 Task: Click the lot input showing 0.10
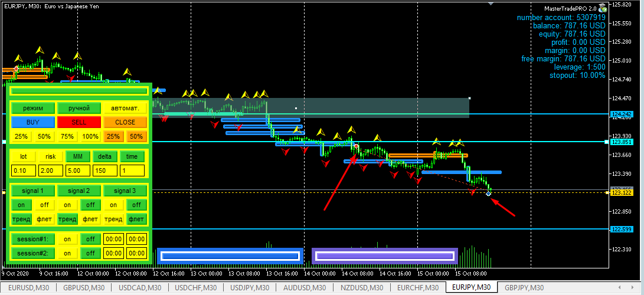24,171
